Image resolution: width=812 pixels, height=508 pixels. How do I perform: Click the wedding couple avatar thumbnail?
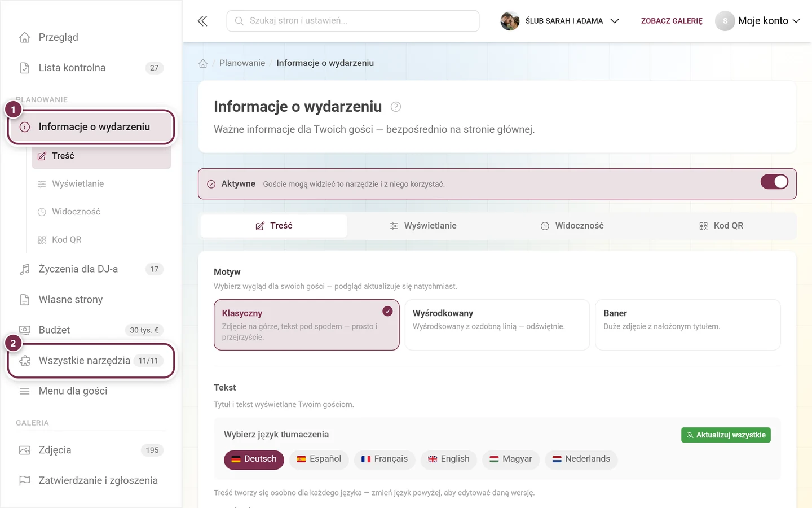[x=510, y=21]
